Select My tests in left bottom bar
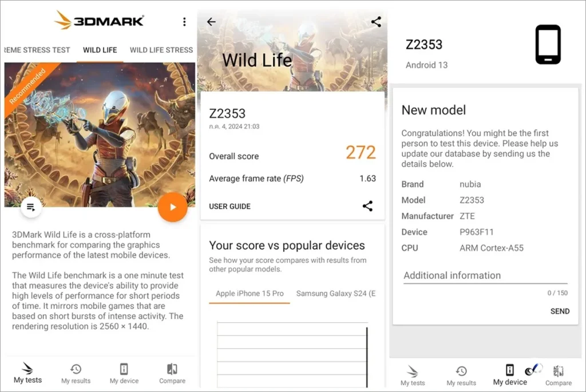The width and height of the screenshot is (586, 392). click(x=27, y=373)
